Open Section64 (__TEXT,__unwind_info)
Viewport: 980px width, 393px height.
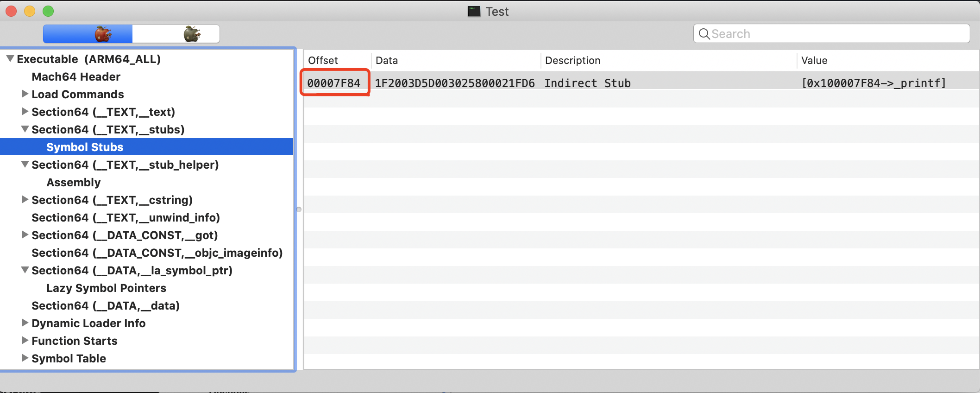126,217
